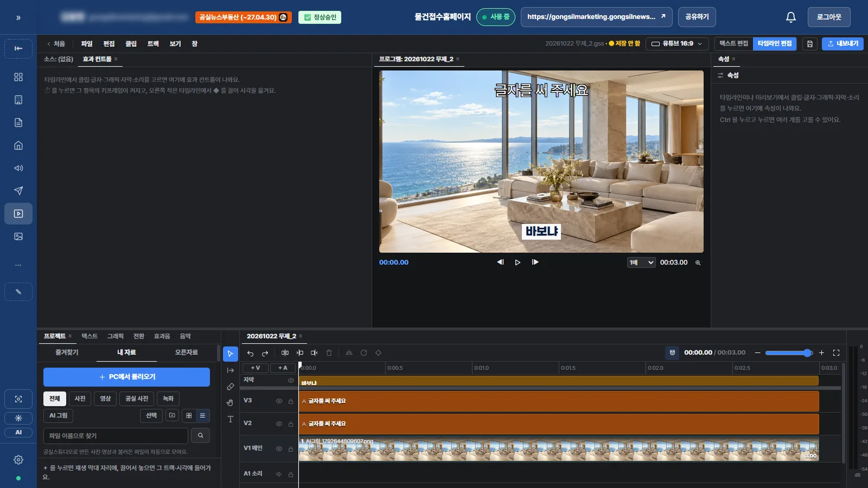Click the save disk icon
This screenshot has width=868, height=488.
(x=810, y=44)
